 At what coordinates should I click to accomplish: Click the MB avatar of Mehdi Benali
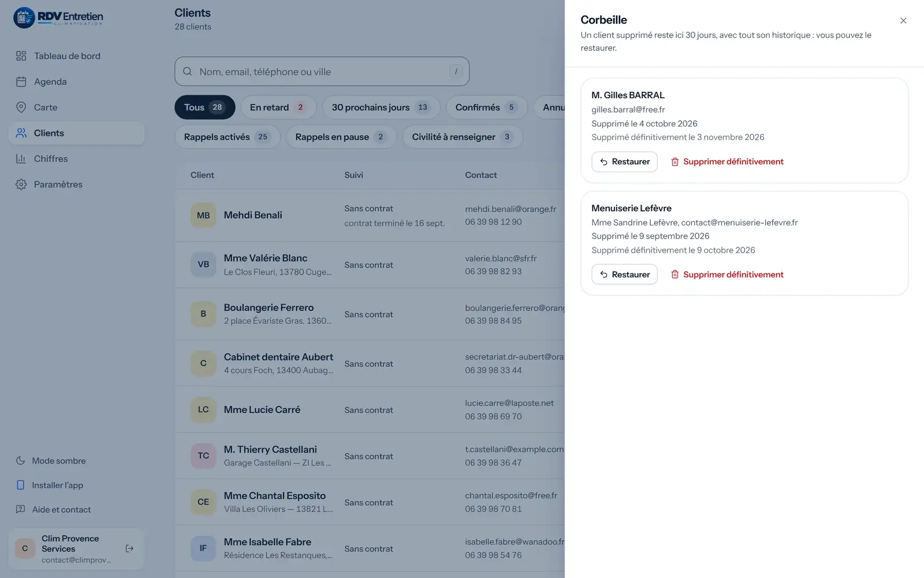(203, 216)
